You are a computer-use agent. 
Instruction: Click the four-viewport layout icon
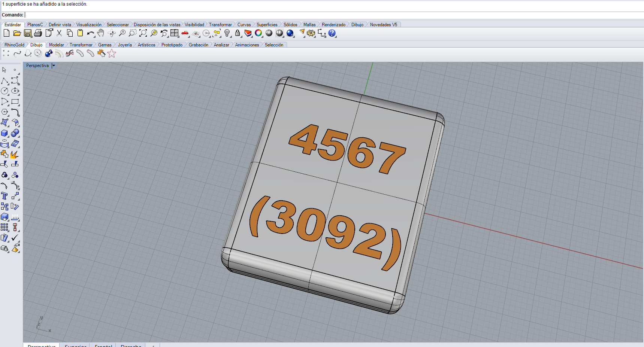[x=175, y=33]
